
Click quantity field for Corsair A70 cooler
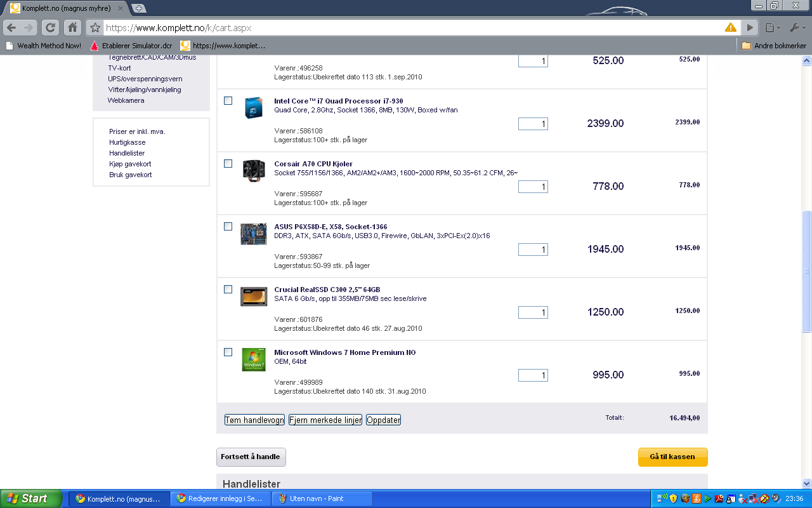pyautogui.click(x=533, y=187)
